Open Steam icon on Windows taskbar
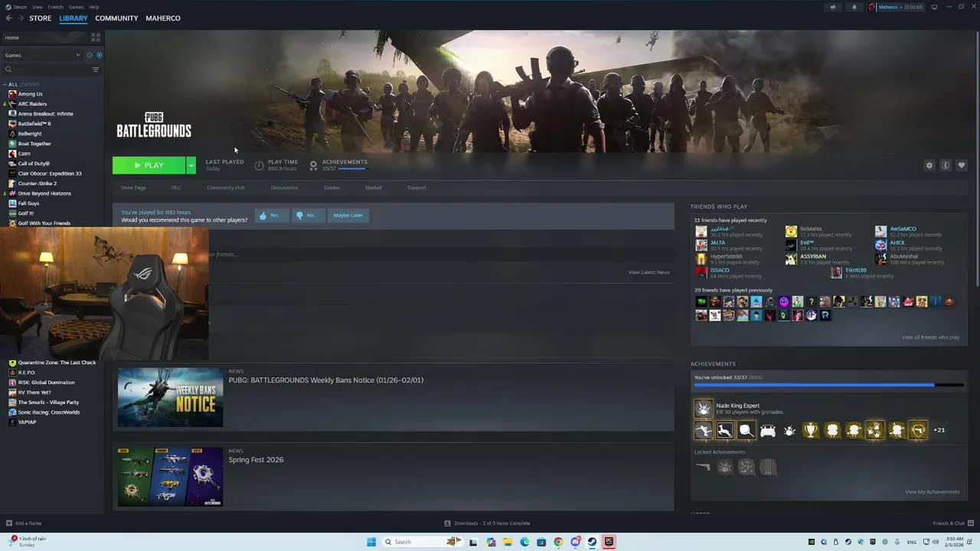 point(592,542)
